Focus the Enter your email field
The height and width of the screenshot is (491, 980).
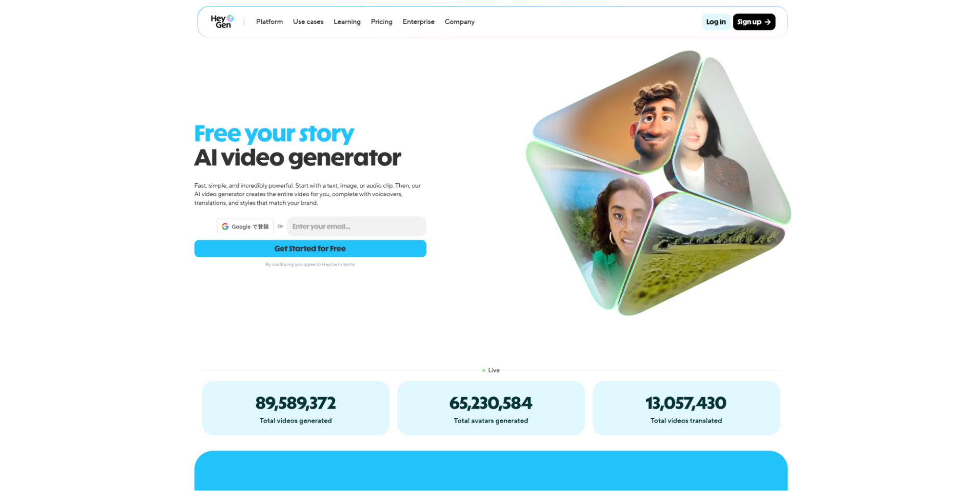pos(356,227)
